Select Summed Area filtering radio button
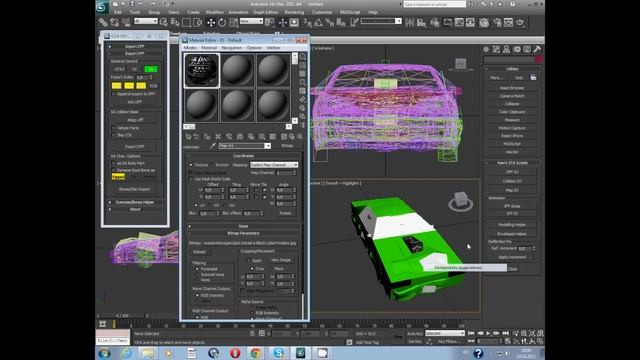 (198, 275)
